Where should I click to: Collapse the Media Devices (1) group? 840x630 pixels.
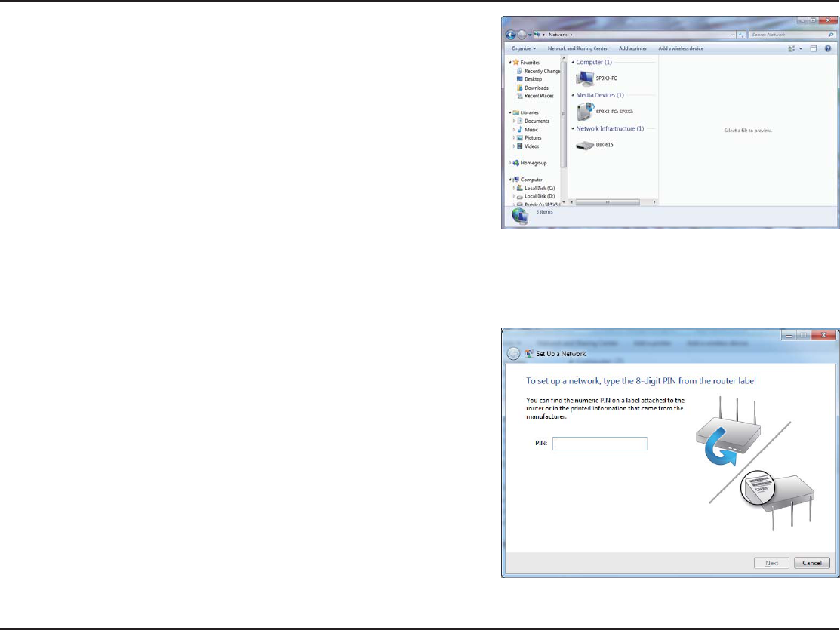pyautogui.click(x=573, y=95)
